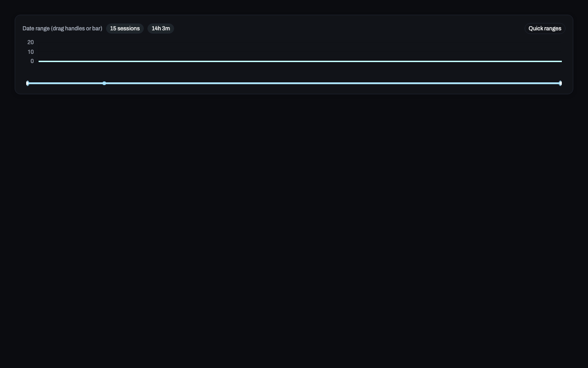The width and height of the screenshot is (588, 368).
Task: Click the y-axis label 0
Action: point(32,61)
